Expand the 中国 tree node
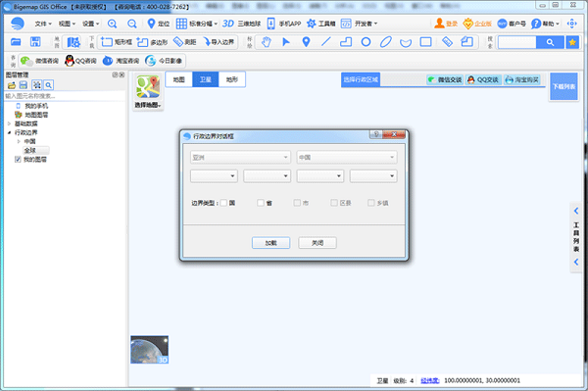Image resolution: width=588 pixels, height=391 pixels. 19,141
